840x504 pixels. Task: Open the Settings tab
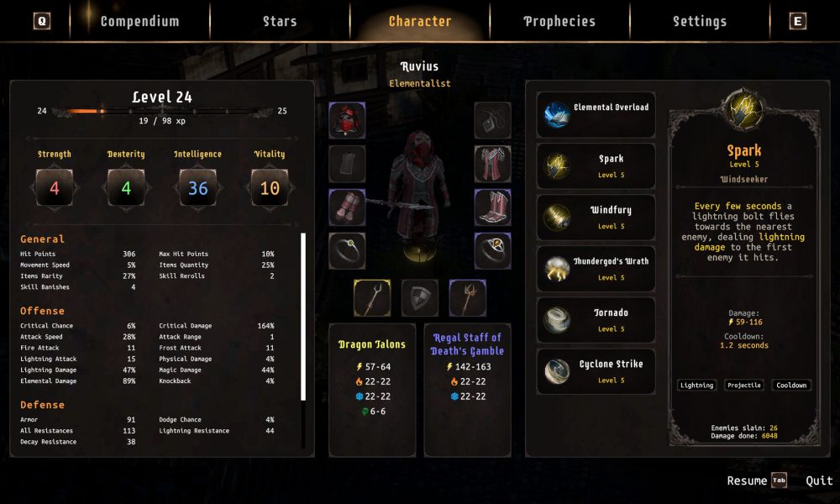tap(700, 22)
